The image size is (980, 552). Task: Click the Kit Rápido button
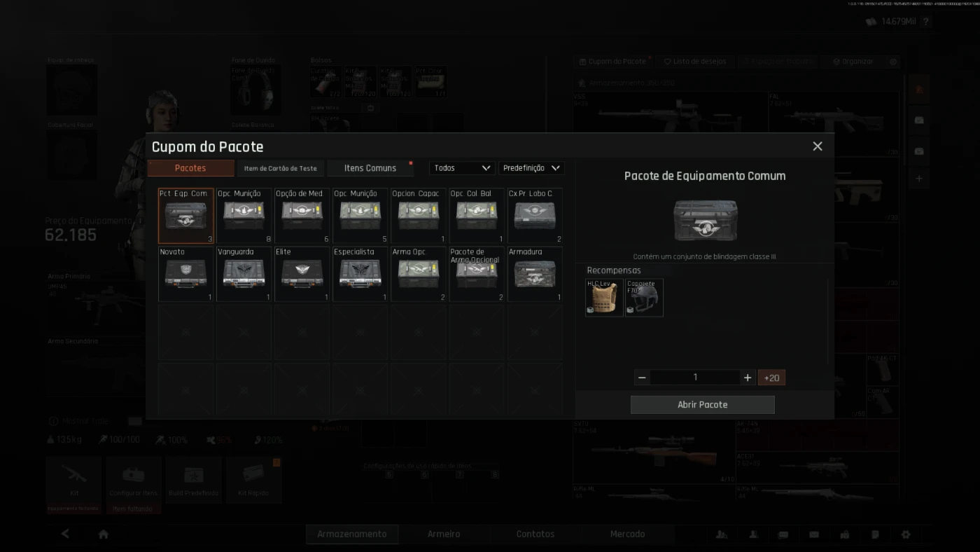tap(253, 479)
